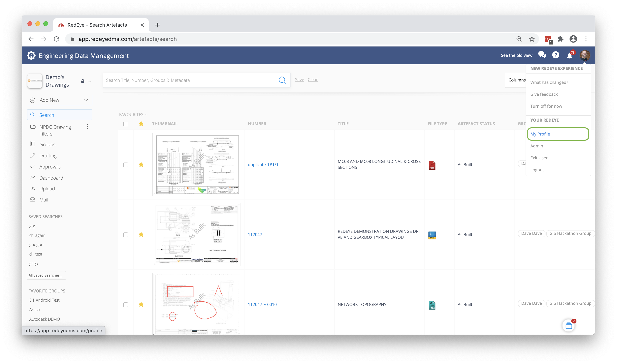Click GIS Hackathon Group tag in 112047 row
Image resolution: width=617 pixels, height=364 pixels.
tap(570, 233)
